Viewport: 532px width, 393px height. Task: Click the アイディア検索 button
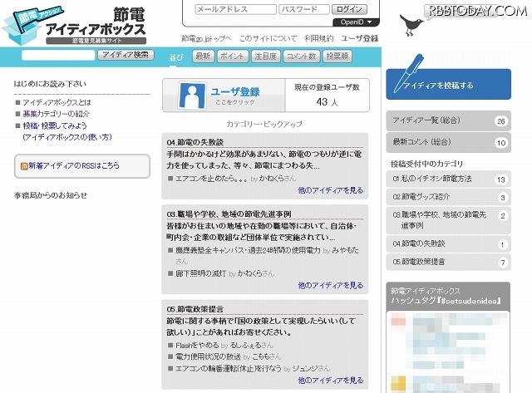(126, 55)
